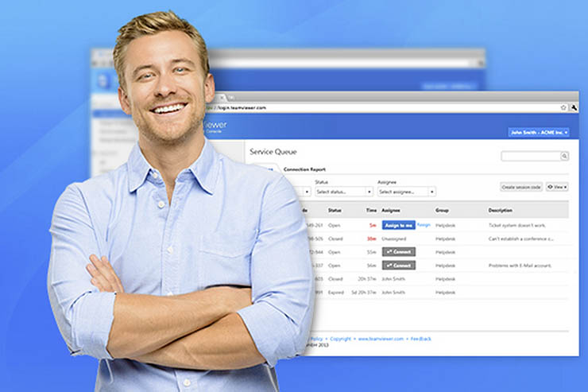Expand the Select status dropdown
The image size is (588, 392).
coord(343,192)
